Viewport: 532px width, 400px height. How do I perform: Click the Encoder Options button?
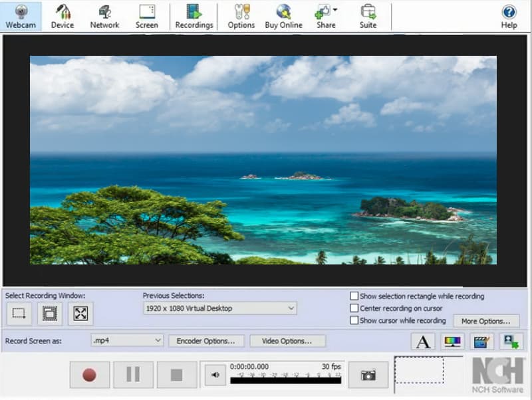pyautogui.click(x=206, y=341)
